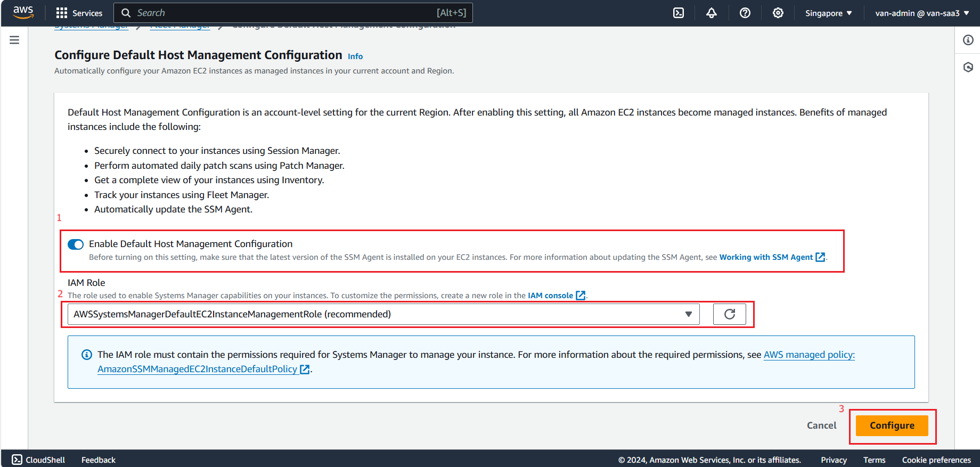The height and width of the screenshot is (467, 980).
Task: Launch CloudShell from top bar icon
Action: pos(679,13)
